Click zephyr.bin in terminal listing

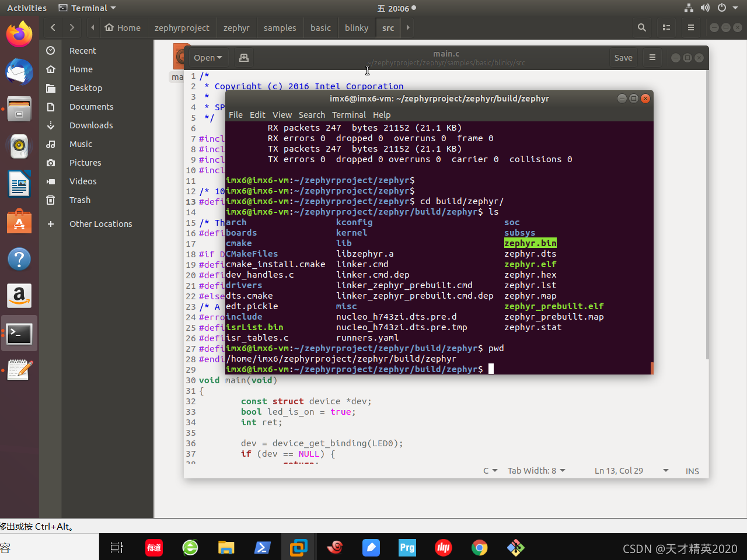coord(530,243)
